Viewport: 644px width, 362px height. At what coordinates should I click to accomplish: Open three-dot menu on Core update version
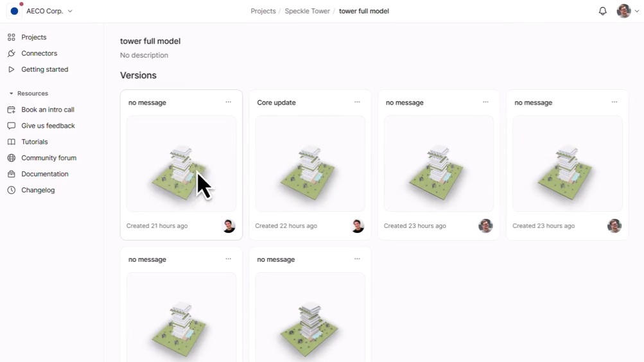pos(357,102)
